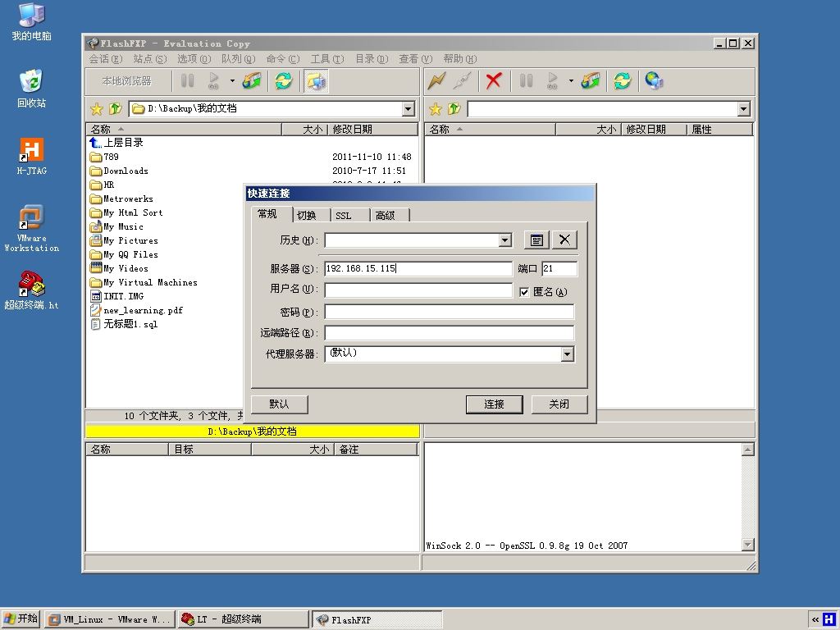The height and width of the screenshot is (630, 840).
Task: Open history manager icon in quick connect
Action: [536, 240]
